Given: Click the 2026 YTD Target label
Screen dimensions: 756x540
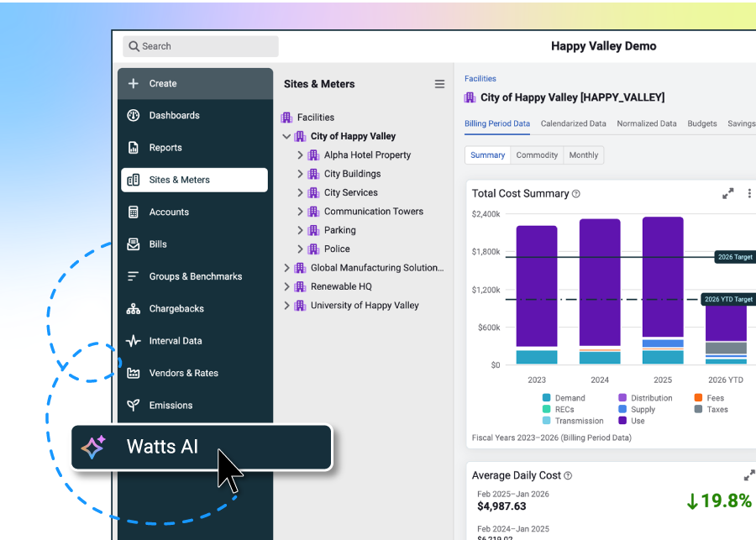Looking at the screenshot, I should pyautogui.click(x=728, y=300).
